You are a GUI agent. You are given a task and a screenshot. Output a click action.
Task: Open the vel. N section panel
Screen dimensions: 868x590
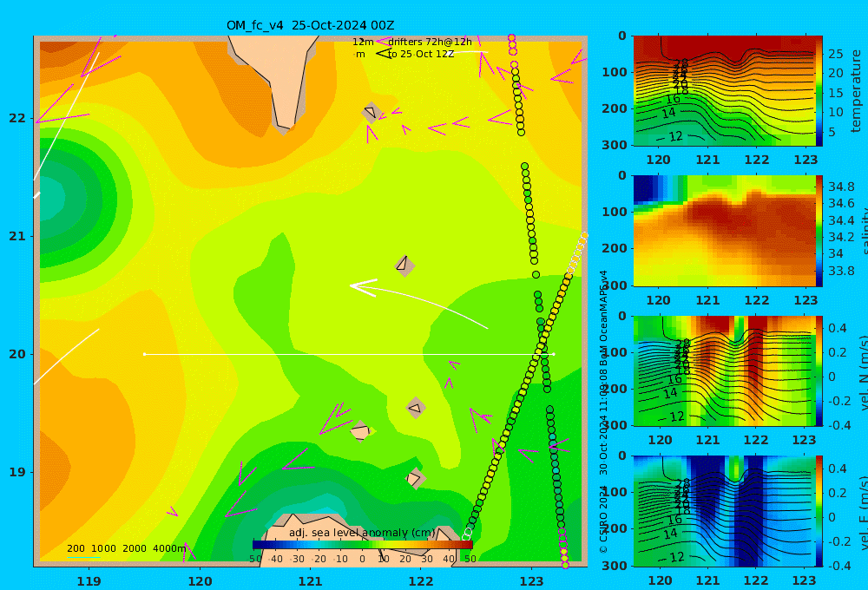(724, 370)
